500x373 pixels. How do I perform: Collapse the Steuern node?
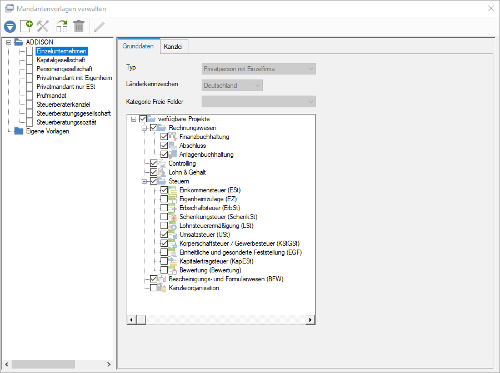click(144, 181)
